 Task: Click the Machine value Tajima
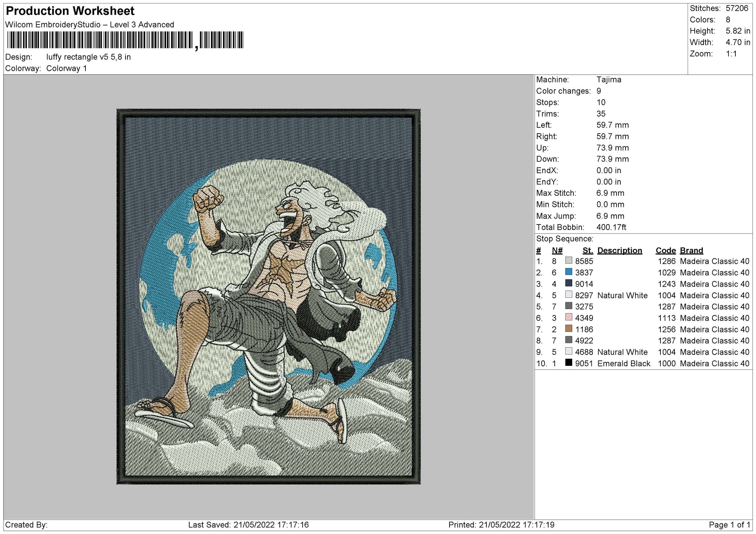[x=609, y=80]
